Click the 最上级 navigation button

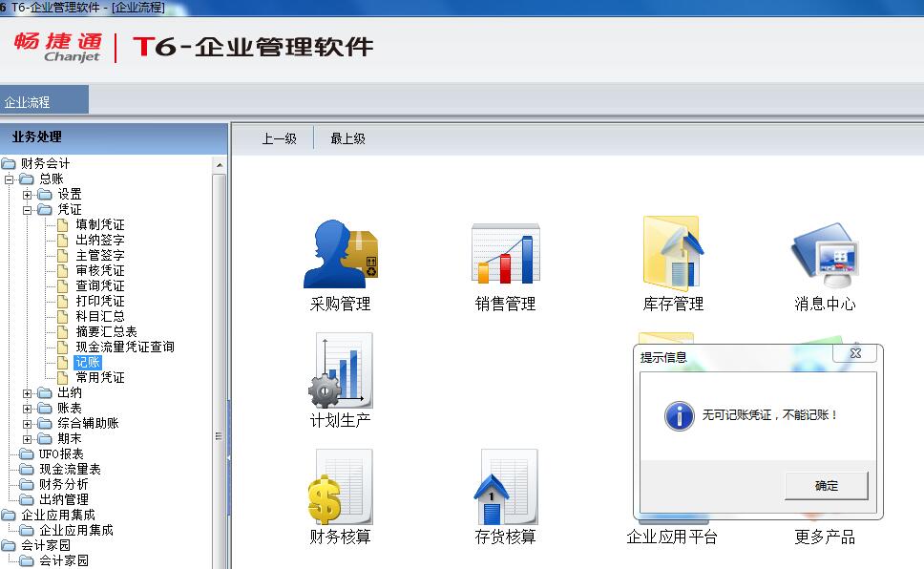347,138
